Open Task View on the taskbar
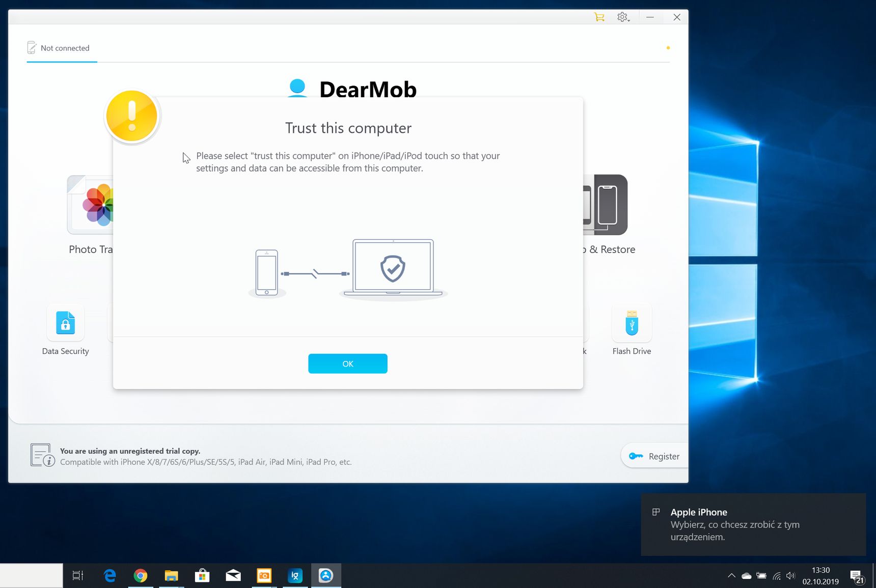The image size is (876, 588). [x=78, y=576]
